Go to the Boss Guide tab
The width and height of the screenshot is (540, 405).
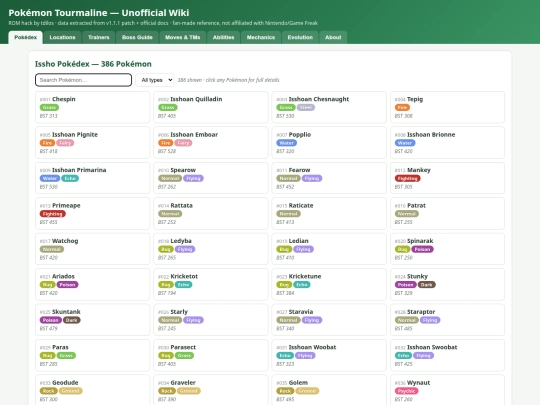(x=137, y=37)
